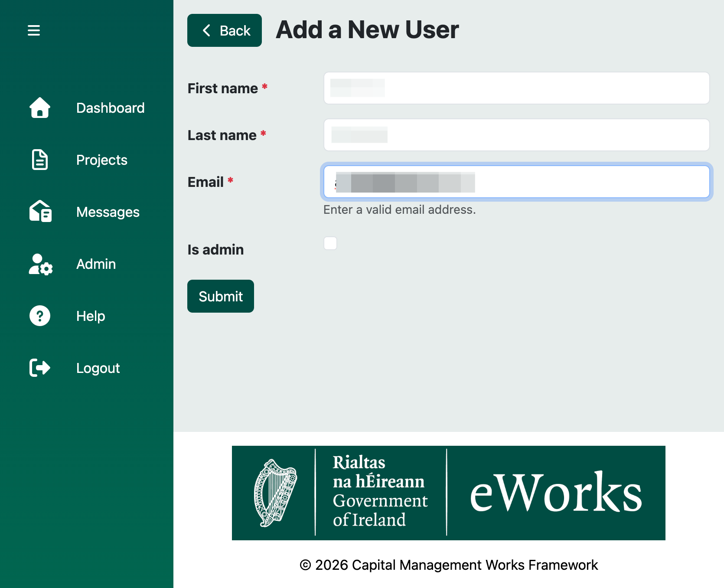
Task: Click the eWorks Government of Ireland logo
Action: (449, 493)
